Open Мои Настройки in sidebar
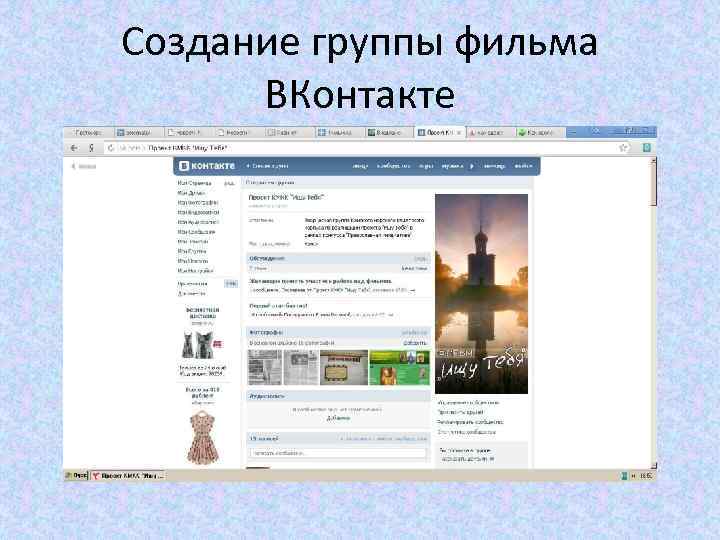This screenshot has width=720, height=540. [x=196, y=270]
